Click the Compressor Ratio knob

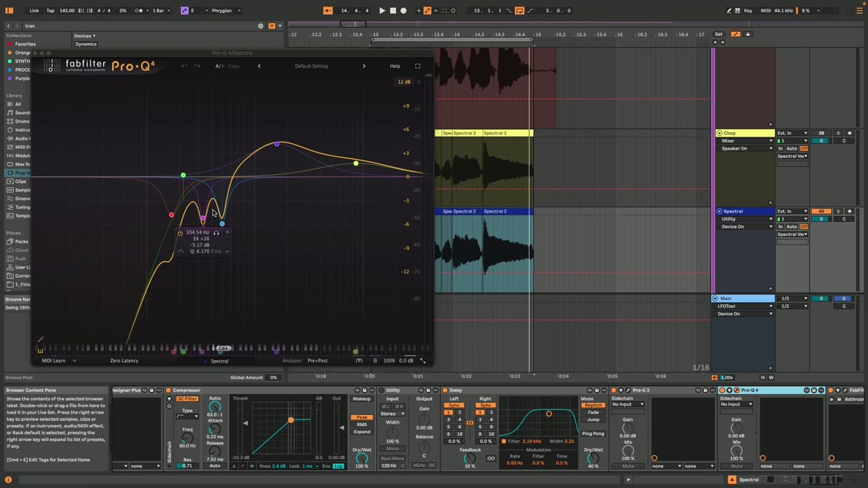[x=215, y=406]
